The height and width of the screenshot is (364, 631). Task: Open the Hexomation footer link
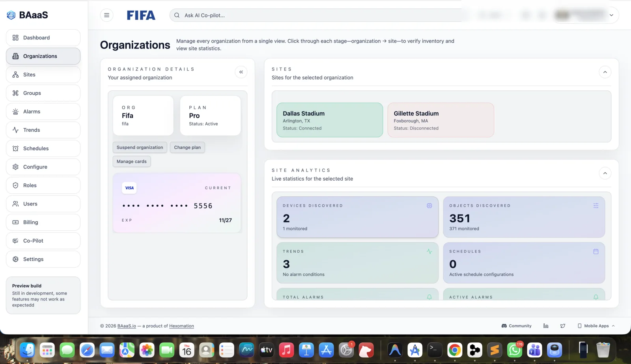click(x=181, y=326)
